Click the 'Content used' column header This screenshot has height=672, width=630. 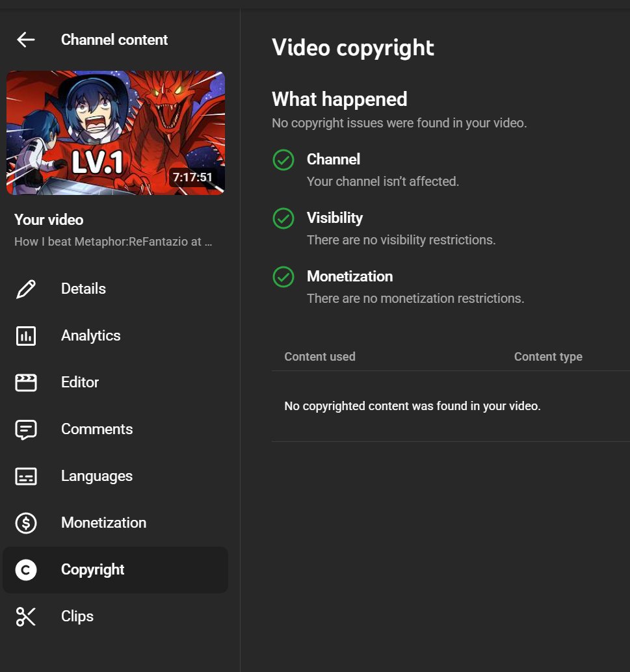click(x=320, y=357)
